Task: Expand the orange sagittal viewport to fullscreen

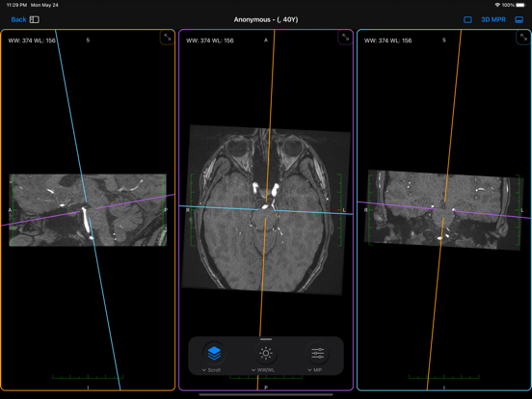Action: 168,38
